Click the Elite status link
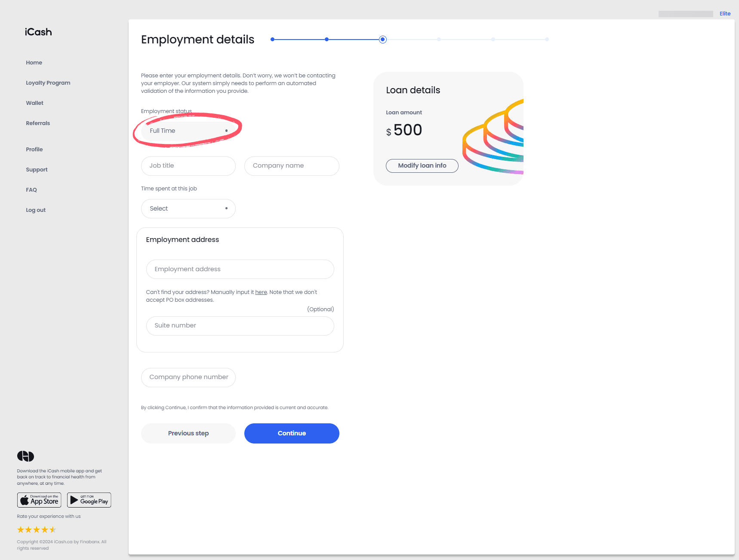The image size is (739, 560). (725, 14)
